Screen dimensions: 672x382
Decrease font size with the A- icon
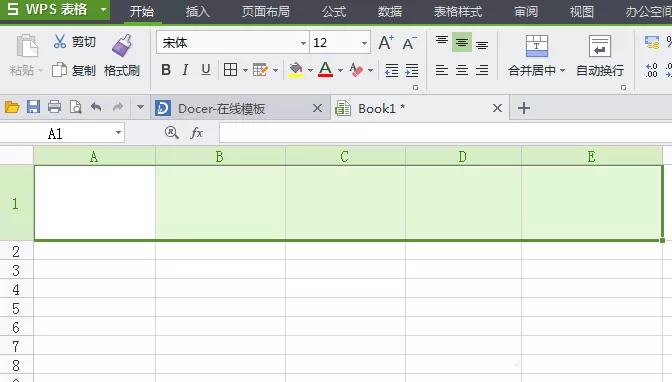tap(409, 42)
